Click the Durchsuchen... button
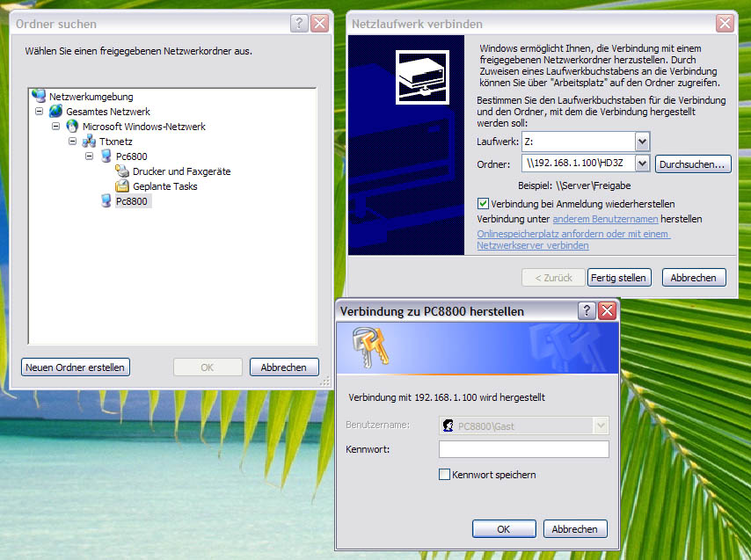Image resolution: width=751 pixels, height=560 pixels. point(693,164)
